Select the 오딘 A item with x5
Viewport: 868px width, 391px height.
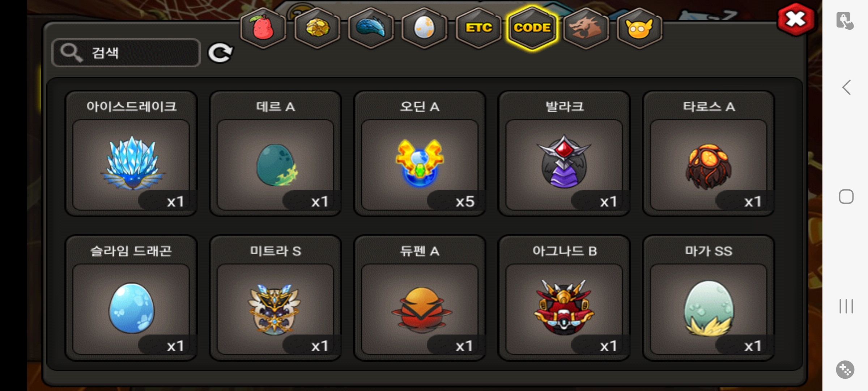coord(420,153)
